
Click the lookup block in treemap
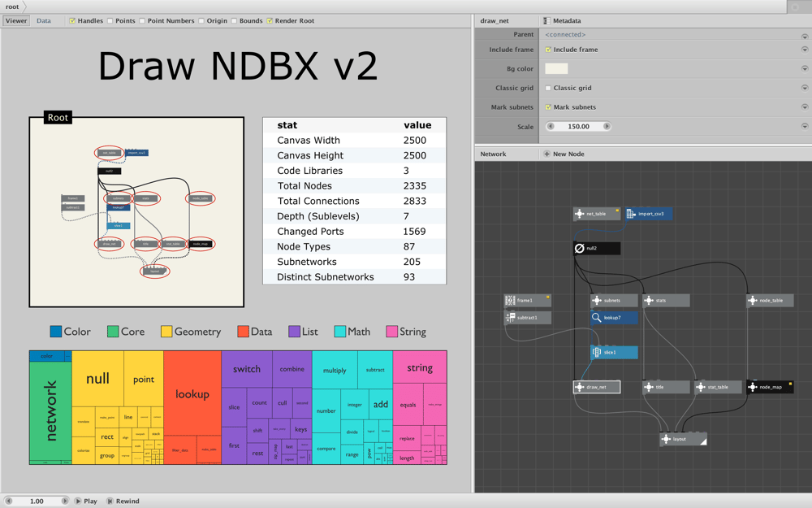pyautogui.click(x=192, y=394)
